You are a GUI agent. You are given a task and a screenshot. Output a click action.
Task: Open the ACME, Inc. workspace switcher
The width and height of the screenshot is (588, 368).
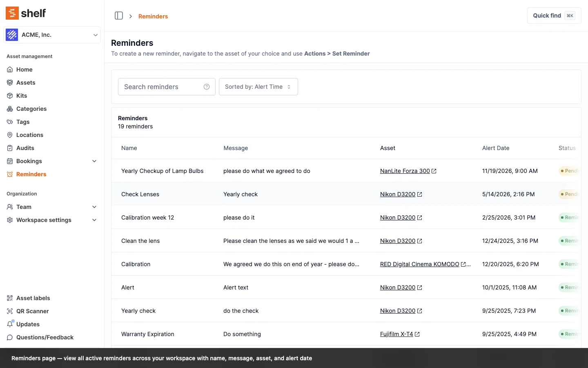click(x=52, y=35)
